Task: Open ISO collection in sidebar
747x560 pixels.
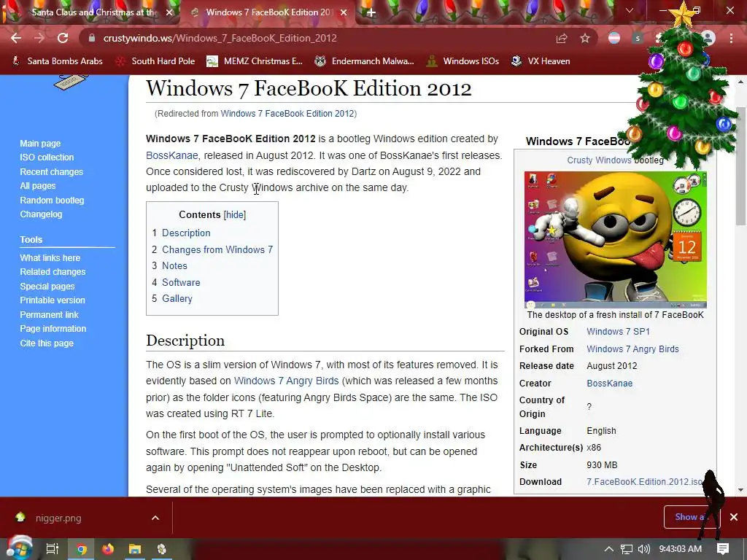Action: click(47, 157)
